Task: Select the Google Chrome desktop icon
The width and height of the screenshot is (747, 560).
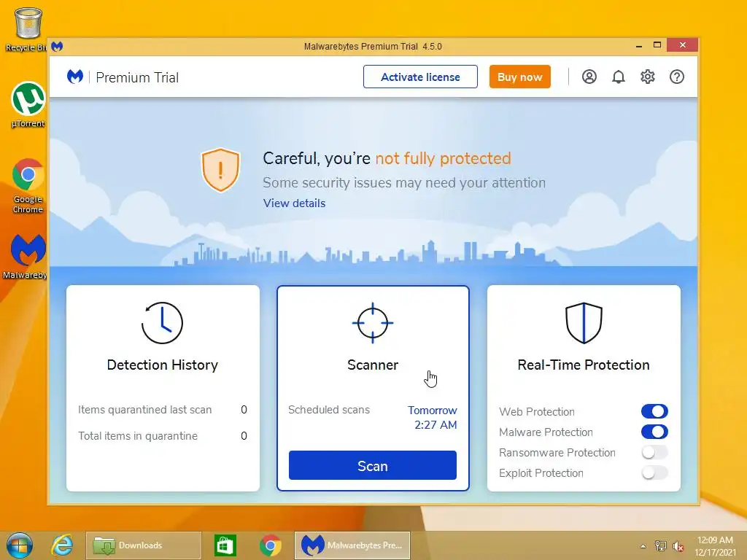Action: [28, 186]
